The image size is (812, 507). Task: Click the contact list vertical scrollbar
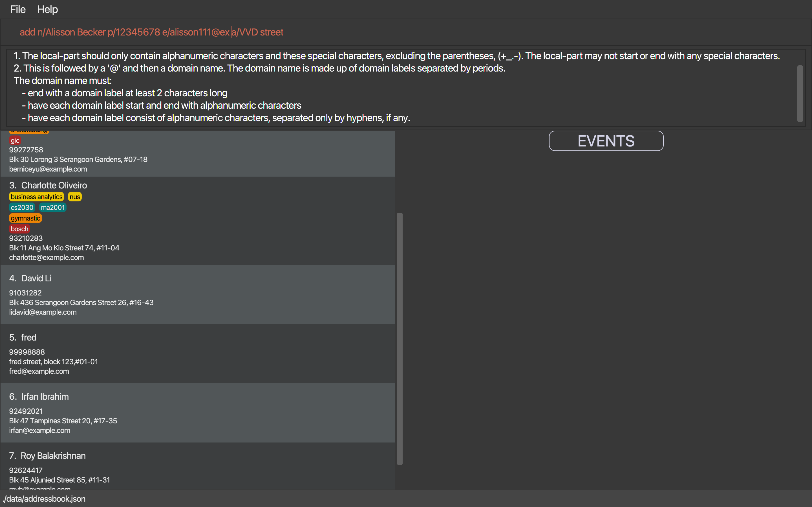click(400, 339)
